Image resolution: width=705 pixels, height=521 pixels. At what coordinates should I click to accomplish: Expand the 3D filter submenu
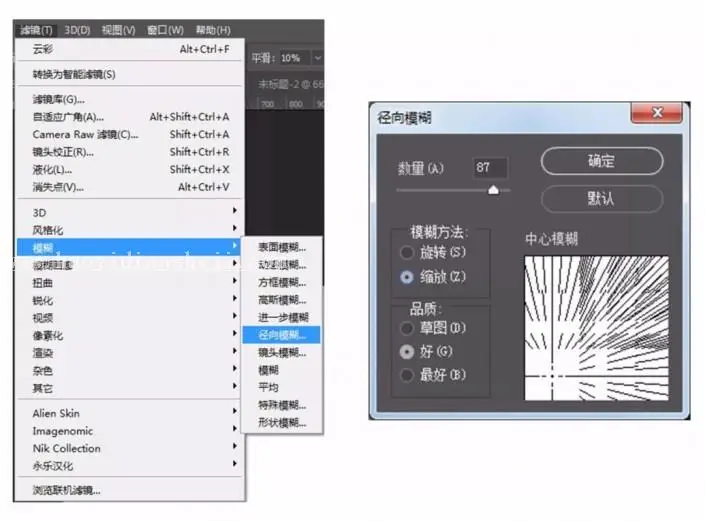pos(130,212)
